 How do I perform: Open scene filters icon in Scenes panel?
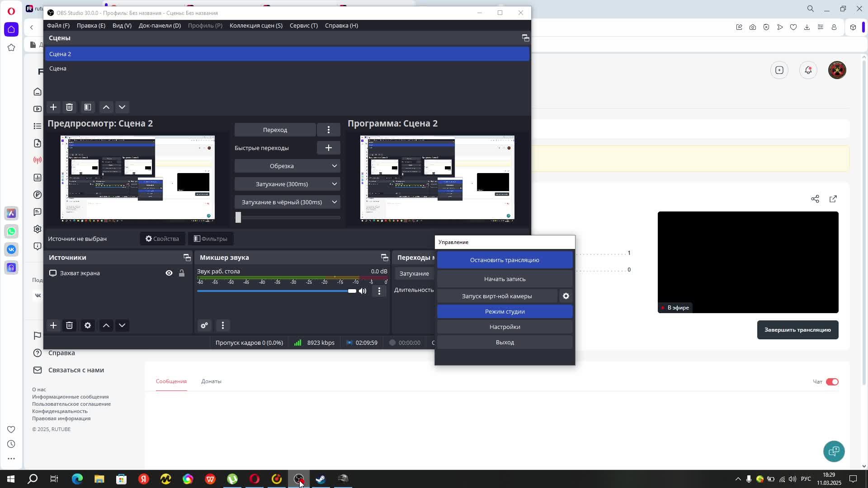pos(88,107)
